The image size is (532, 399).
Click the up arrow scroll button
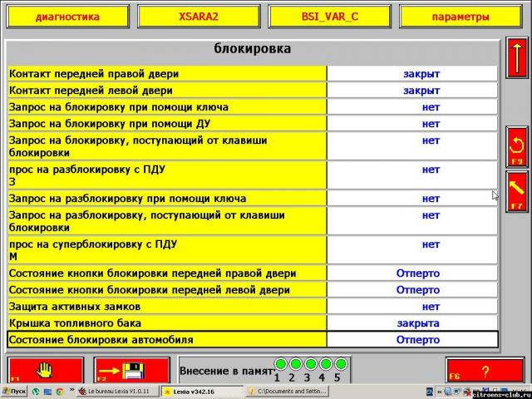pos(517,58)
